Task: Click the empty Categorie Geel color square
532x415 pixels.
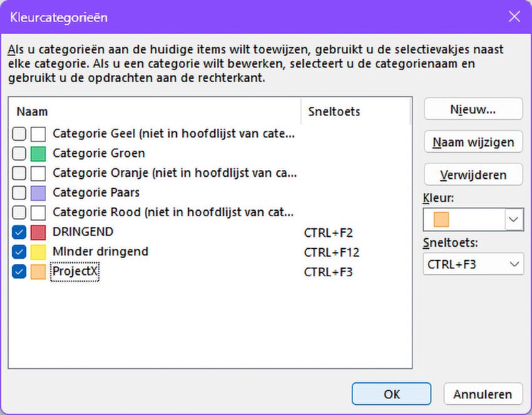Action: [x=38, y=134]
